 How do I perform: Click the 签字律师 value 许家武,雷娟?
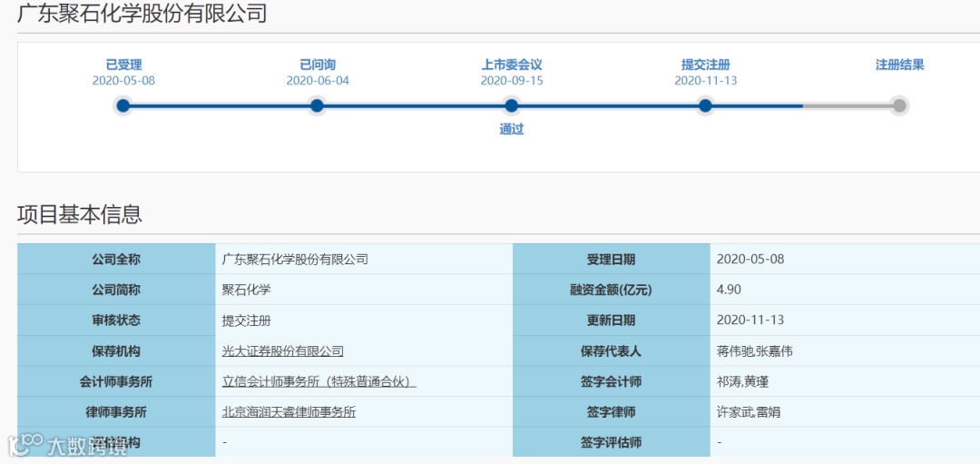pyautogui.click(x=748, y=412)
